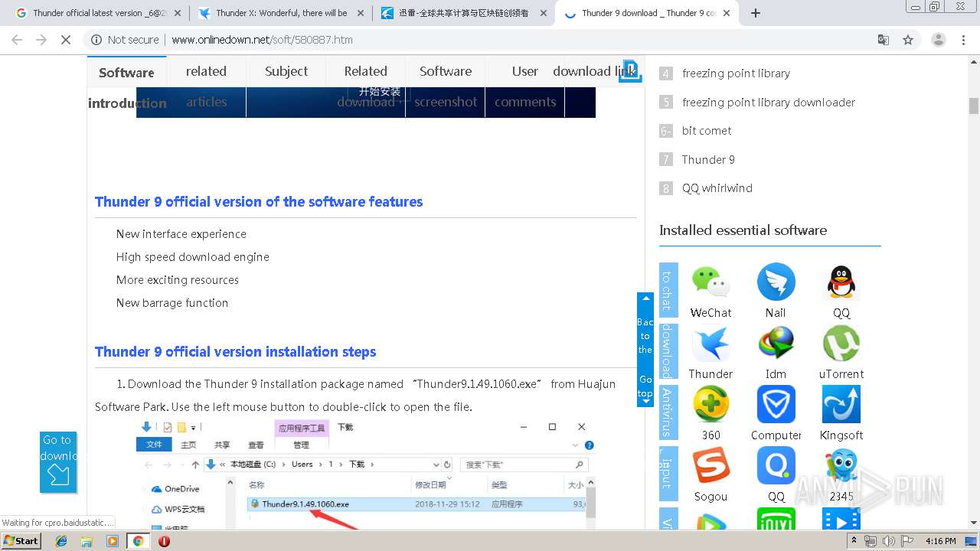Viewport: 980px width, 551px height.
Task: Open media player from taskbar
Action: tap(113, 541)
